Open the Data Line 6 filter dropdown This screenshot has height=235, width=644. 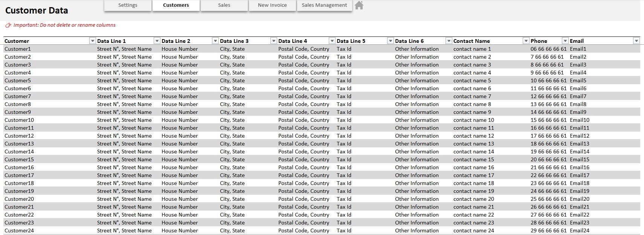449,41
